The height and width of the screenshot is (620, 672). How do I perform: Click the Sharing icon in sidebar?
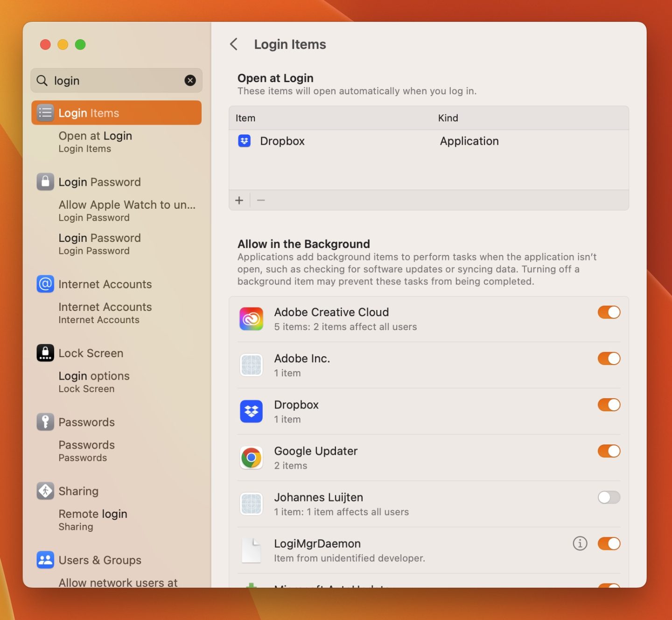(x=45, y=491)
